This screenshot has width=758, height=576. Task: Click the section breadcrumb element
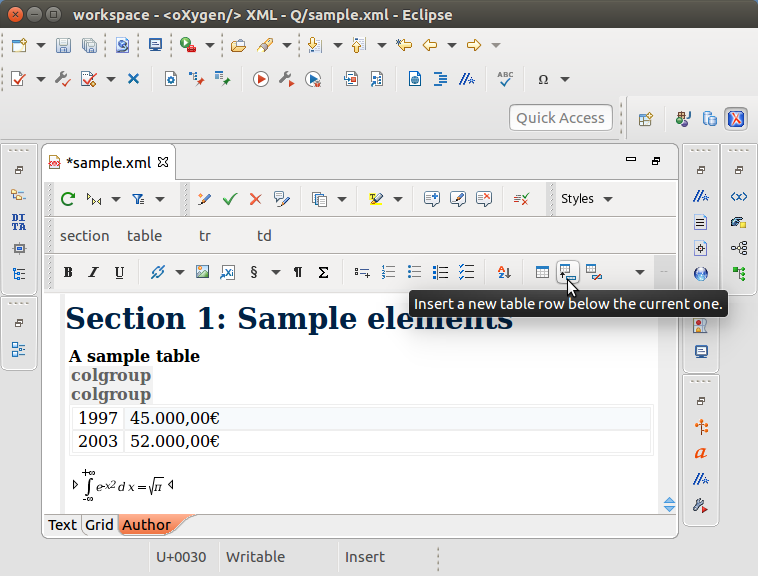[85, 236]
